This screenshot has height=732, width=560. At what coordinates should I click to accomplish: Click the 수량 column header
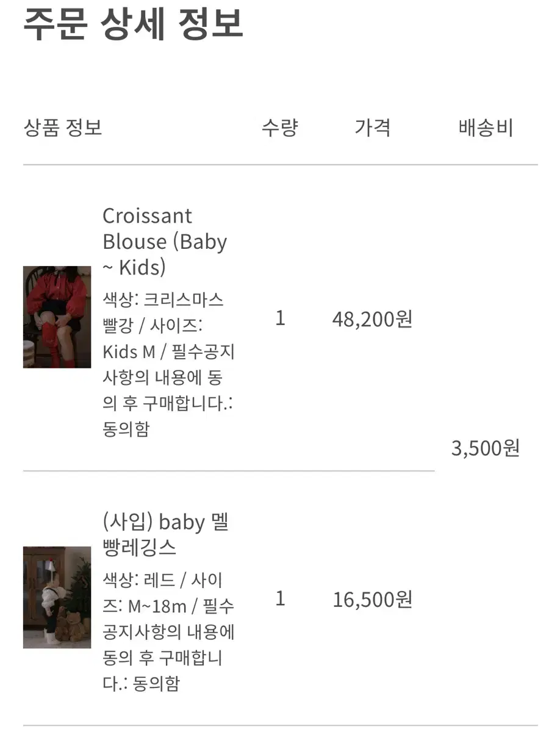click(280, 127)
